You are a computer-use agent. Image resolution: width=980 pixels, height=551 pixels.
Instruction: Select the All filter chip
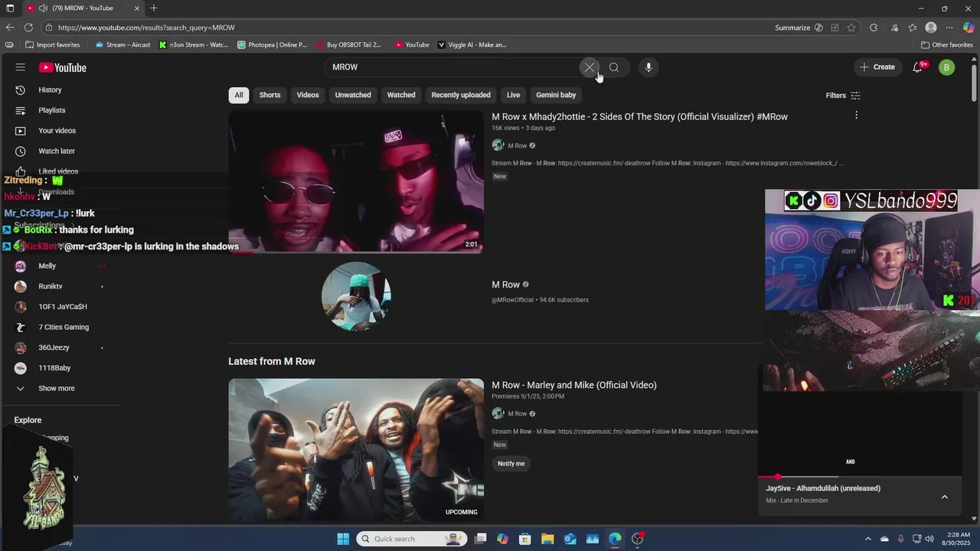coord(239,95)
